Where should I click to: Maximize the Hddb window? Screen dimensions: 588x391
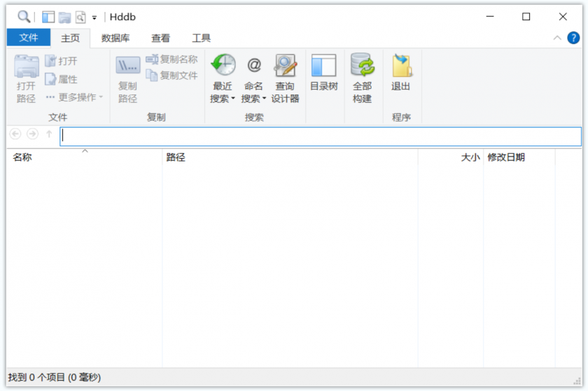[526, 17]
